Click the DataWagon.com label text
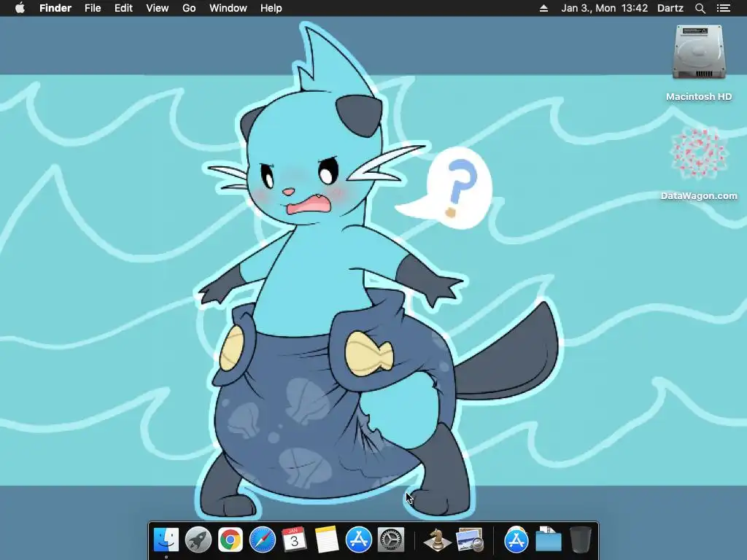The width and height of the screenshot is (747, 560). tap(699, 195)
